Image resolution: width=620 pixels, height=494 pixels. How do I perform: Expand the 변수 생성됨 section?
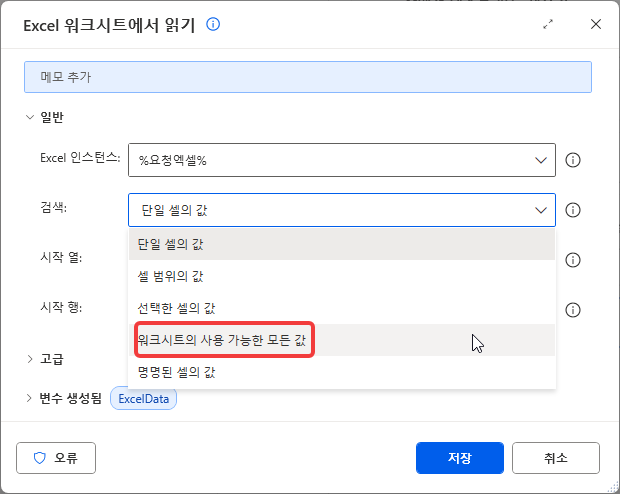pyautogui.click(x=29, y=398)
